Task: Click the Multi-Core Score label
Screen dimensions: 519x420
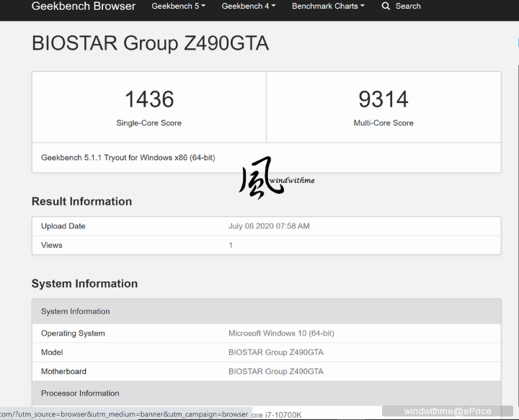Action: (x=383, y=123)
